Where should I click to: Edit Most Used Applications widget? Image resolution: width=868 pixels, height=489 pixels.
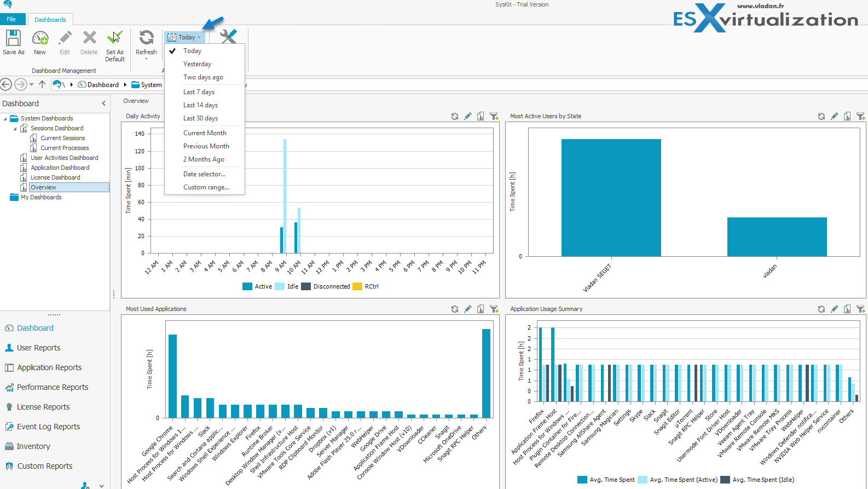coord(467,309)
